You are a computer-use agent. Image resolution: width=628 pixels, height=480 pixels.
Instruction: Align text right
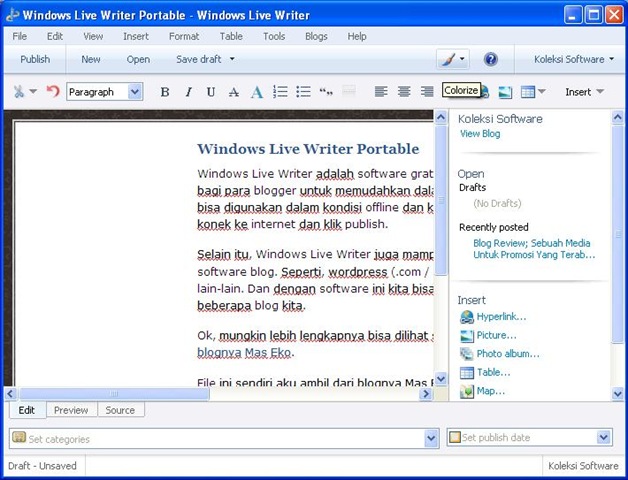pyautogui.click(x=427, y=92)
